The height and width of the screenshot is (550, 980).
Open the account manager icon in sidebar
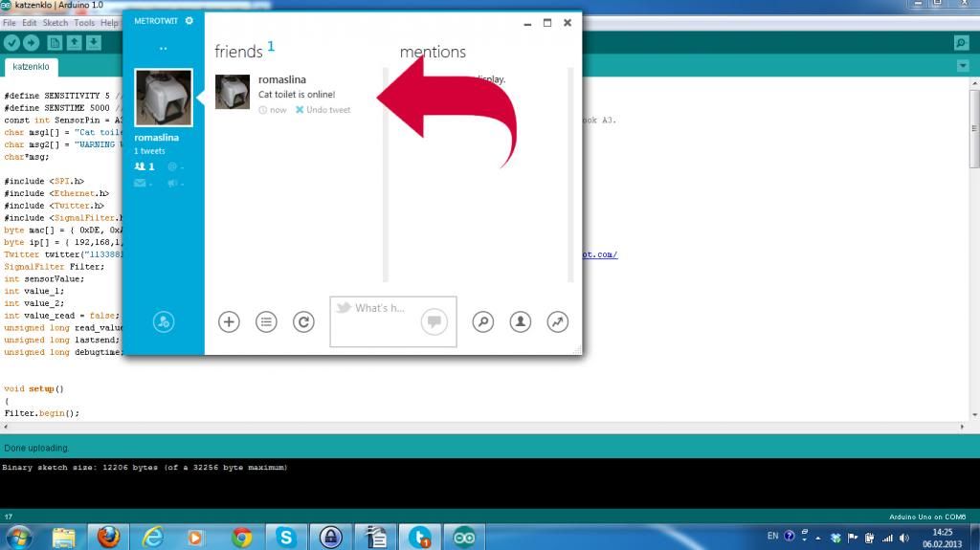click(x=163, y=322)
